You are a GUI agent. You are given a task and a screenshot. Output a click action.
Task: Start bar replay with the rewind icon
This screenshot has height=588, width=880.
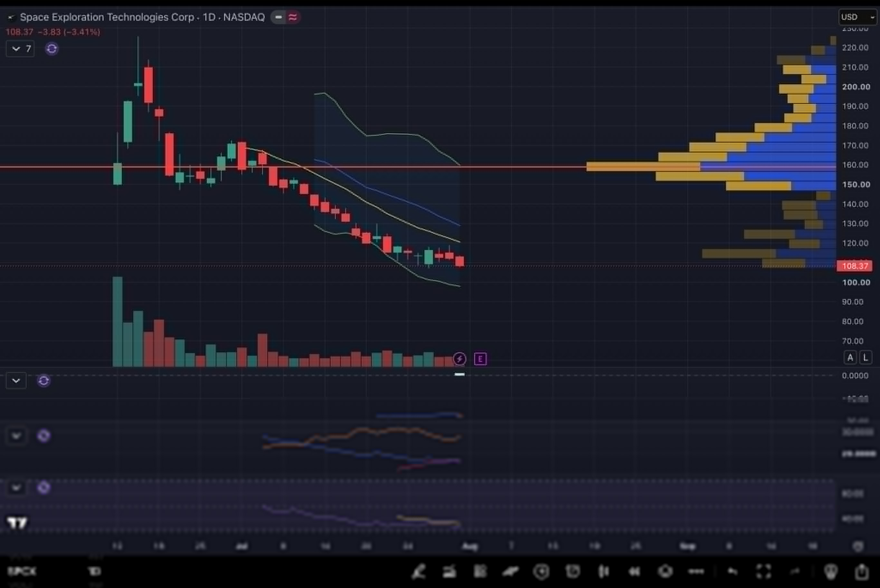tap(634, 572)
